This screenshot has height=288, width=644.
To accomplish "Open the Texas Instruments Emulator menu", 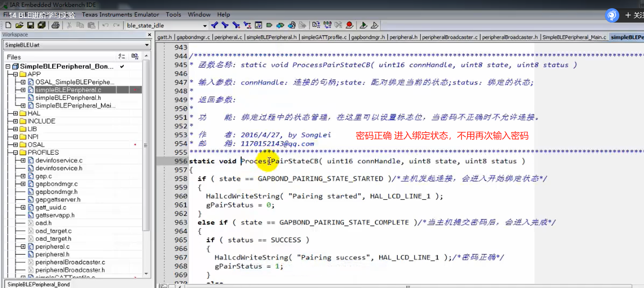I will (x=120, y=15).
